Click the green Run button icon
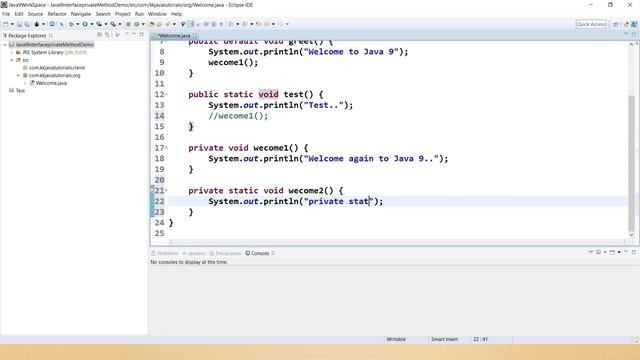Image resolution: width=640 pixels, height=360 pixels. pos(85,24)
